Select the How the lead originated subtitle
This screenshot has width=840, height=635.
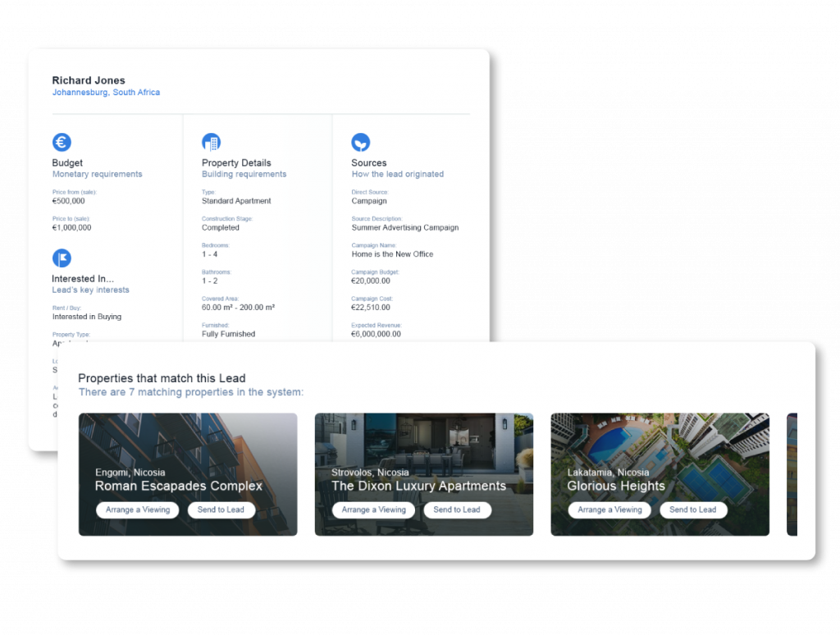[398, 174]
